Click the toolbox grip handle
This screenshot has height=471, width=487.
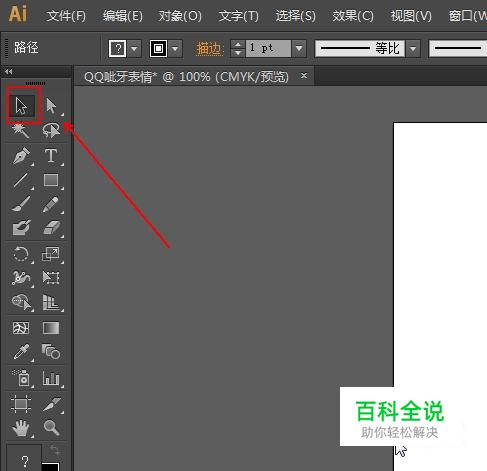tap(35, 83)
